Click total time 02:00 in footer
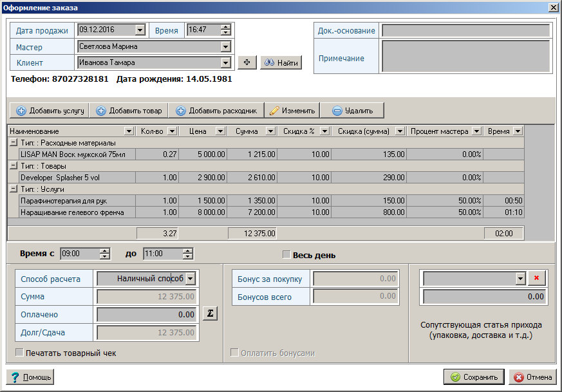This screenshot has height=392, width=562. (503, 234)
